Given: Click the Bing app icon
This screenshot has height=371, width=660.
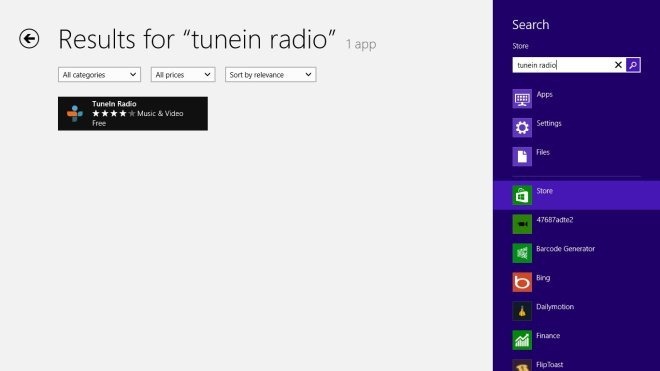Looking at the screenshot, I should click(x=522, y=282).
